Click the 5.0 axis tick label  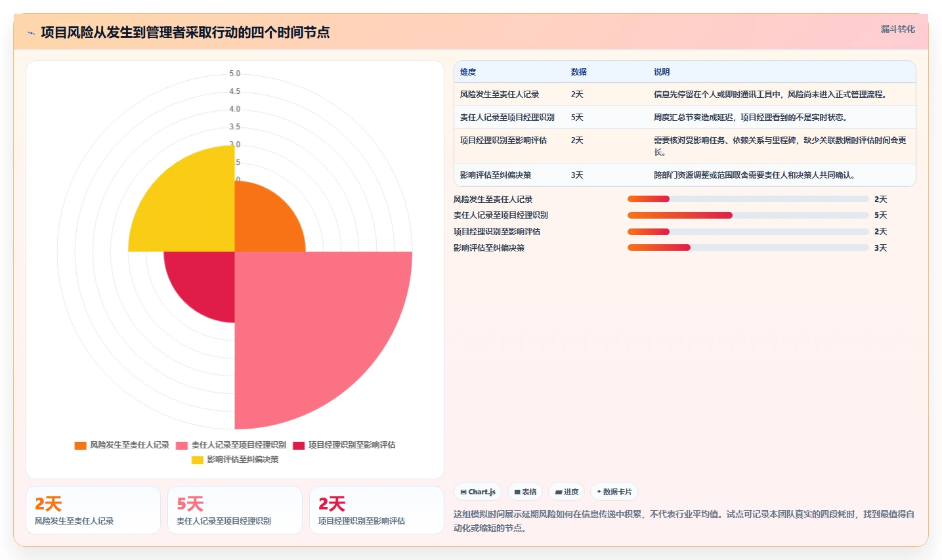coord(234,74)
